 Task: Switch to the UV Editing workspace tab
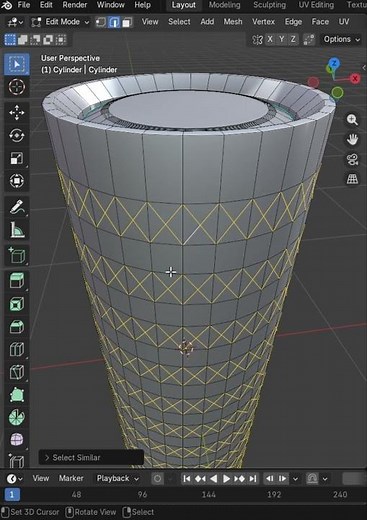[x=316, y=5]
